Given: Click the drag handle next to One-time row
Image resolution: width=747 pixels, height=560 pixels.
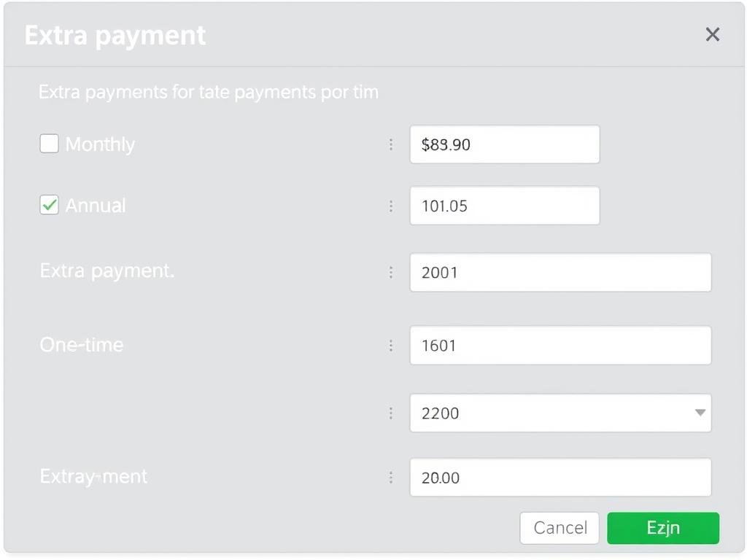Looking at the screenshot, I should [392, 345].
